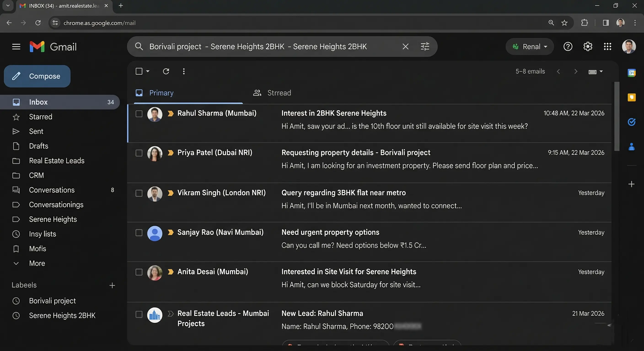Open Gmail settings gear
The width and height of the screenshot is (644, 351).
coord(588,46)
